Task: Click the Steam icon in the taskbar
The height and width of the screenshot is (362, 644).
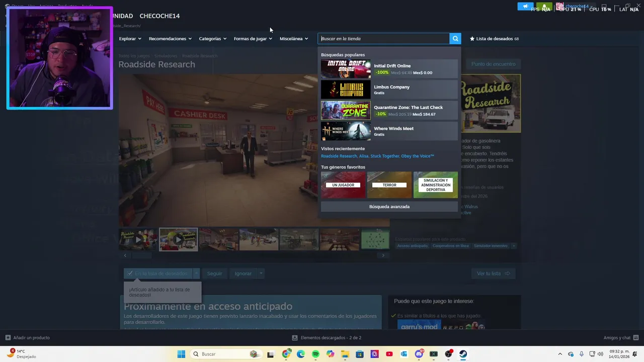Action: (463, 354)
